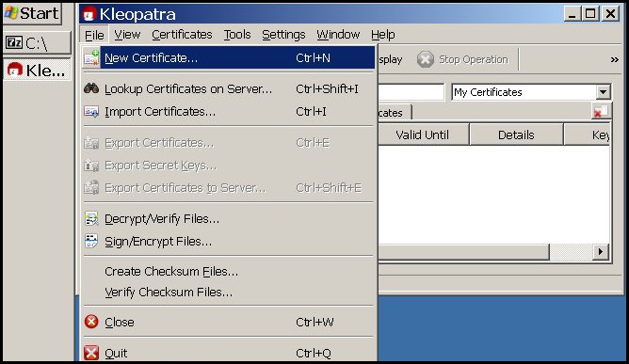Click the Ctrl+W shortcut text
The image size is (629, 364).
point(314,322)
